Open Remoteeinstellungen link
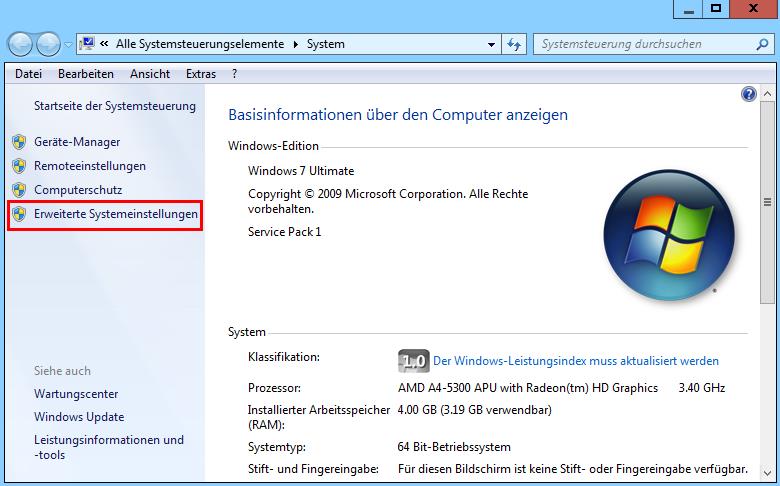The image size is (780, 486). (90, 166)
